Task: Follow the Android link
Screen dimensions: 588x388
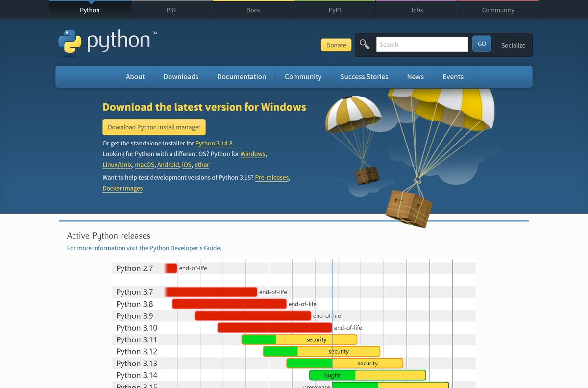Action: pos(168,165)
